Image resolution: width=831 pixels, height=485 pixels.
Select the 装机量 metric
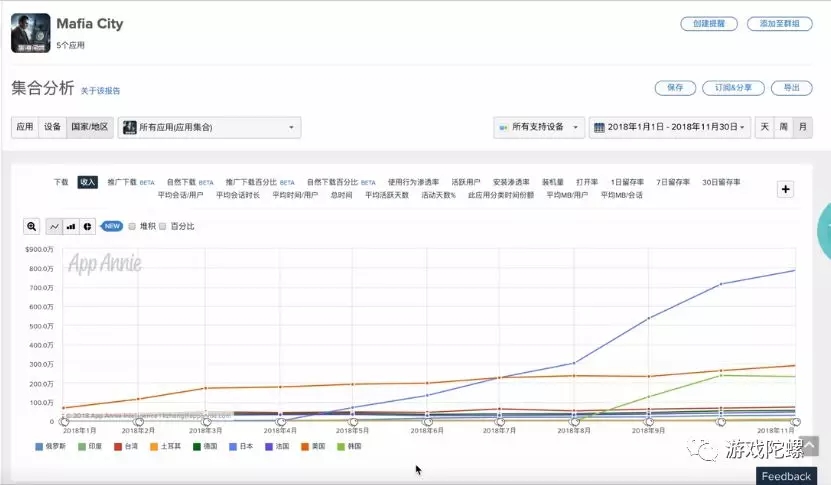553,182
